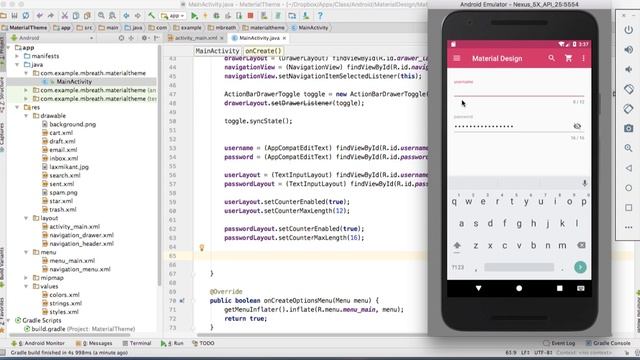Screen dimensions: 640x360
Task: Collapse the layout folder
Action: coord(26,218)
